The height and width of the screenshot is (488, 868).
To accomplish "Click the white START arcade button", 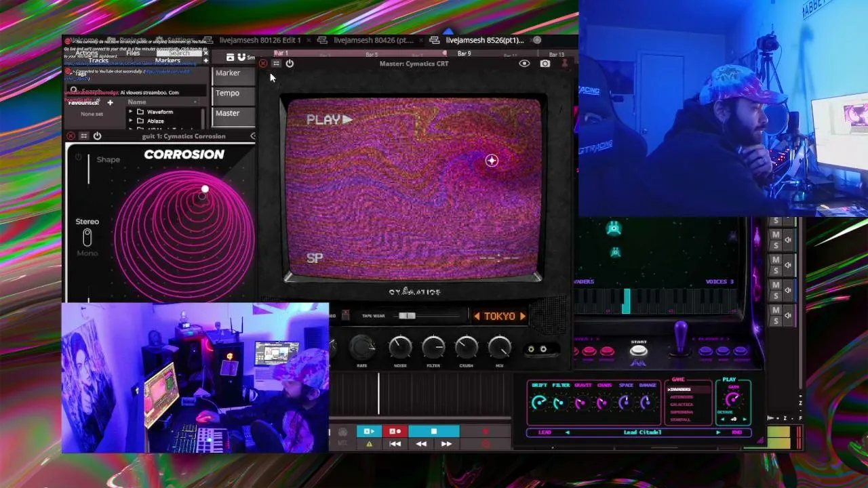I will tap(639, 350).
